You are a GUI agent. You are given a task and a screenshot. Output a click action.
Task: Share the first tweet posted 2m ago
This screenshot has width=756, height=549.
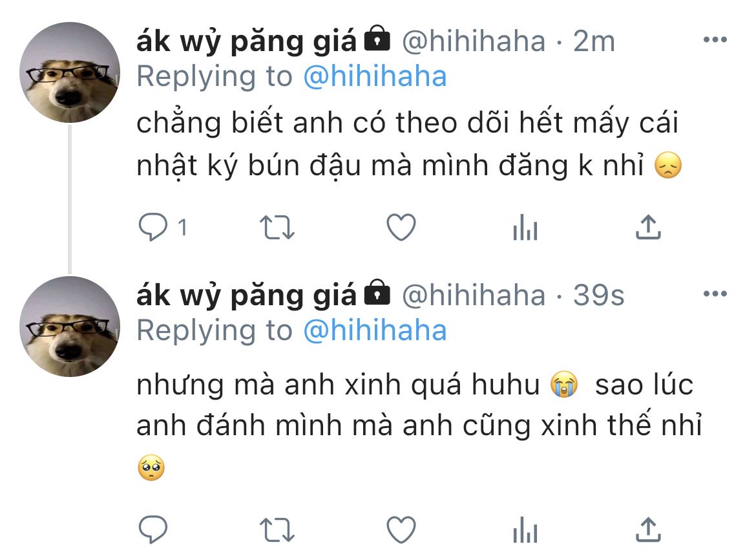(x=648, y=227)
